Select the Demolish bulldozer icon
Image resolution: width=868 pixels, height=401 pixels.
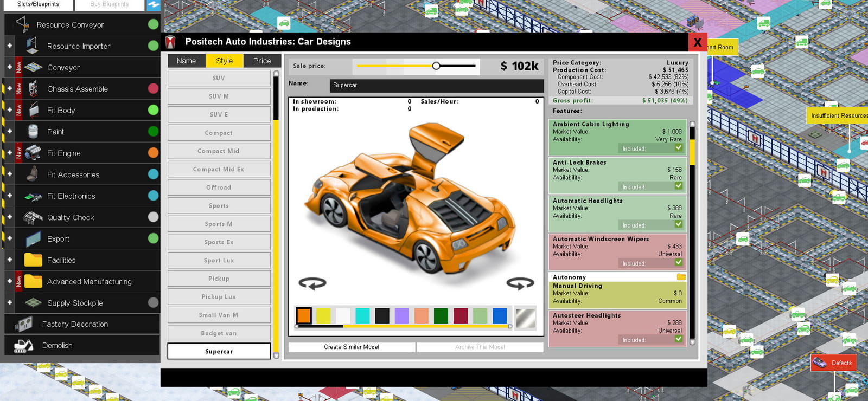coord(23,346)
